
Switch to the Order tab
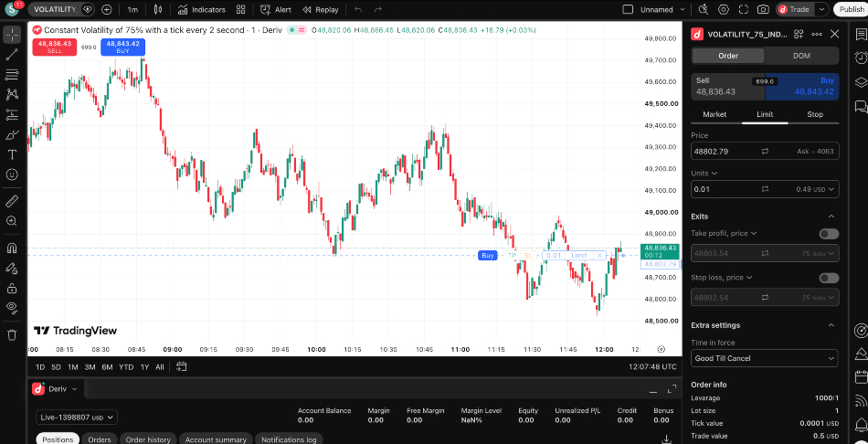pos(728,56)
